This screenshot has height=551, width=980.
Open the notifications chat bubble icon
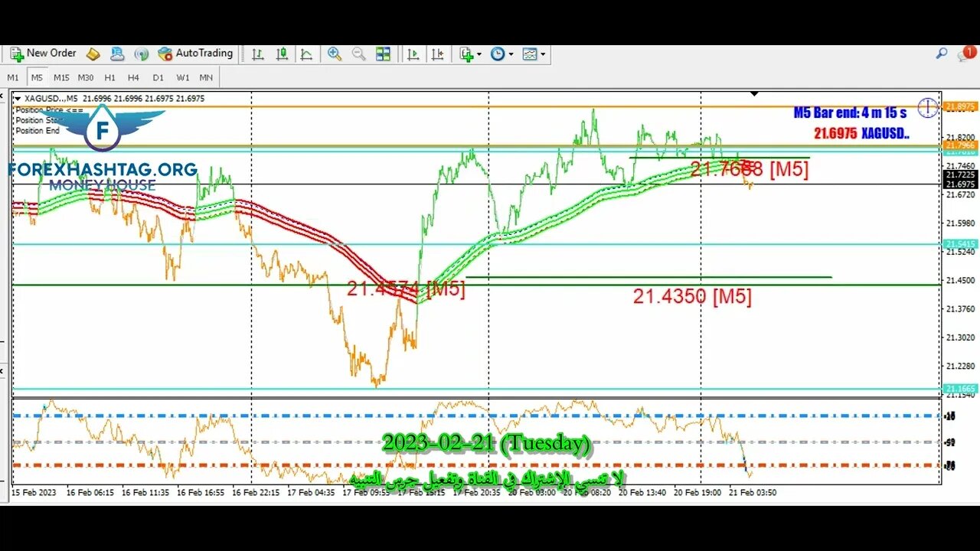click(x=965, y=54)
